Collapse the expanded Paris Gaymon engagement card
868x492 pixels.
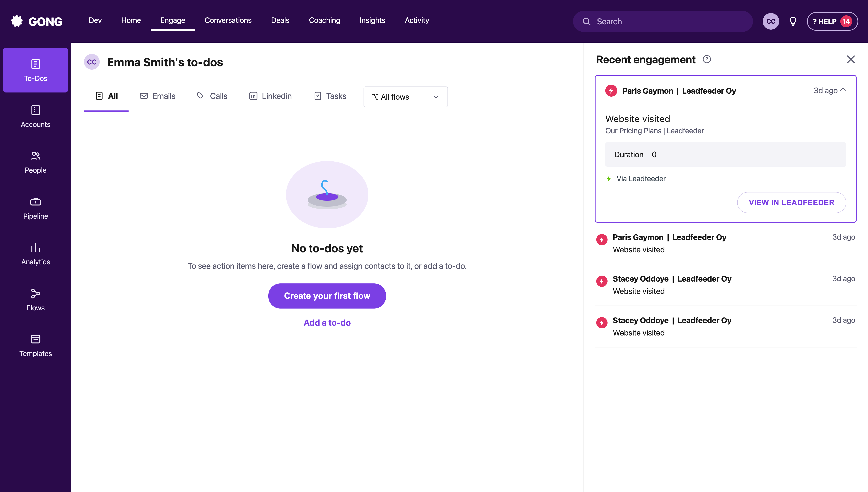843,89
